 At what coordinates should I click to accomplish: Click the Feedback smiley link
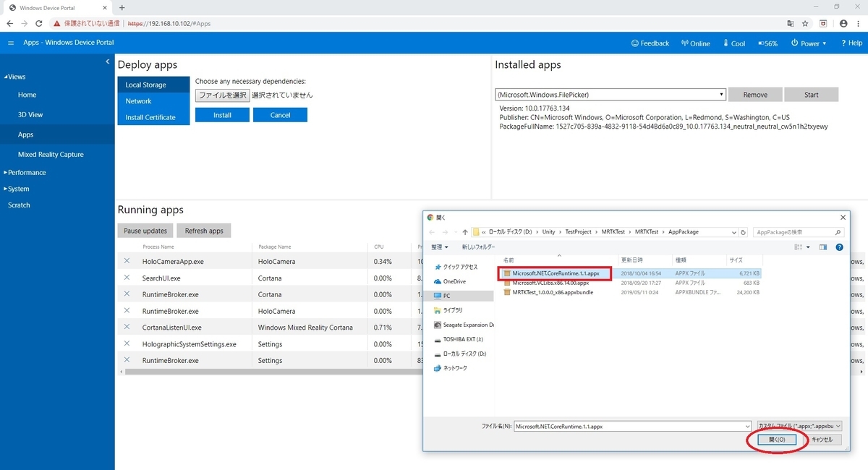click(650, 43)
